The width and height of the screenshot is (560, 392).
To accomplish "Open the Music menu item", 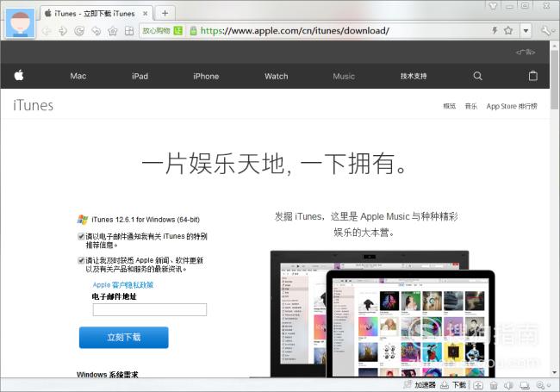I will point(344,76).
